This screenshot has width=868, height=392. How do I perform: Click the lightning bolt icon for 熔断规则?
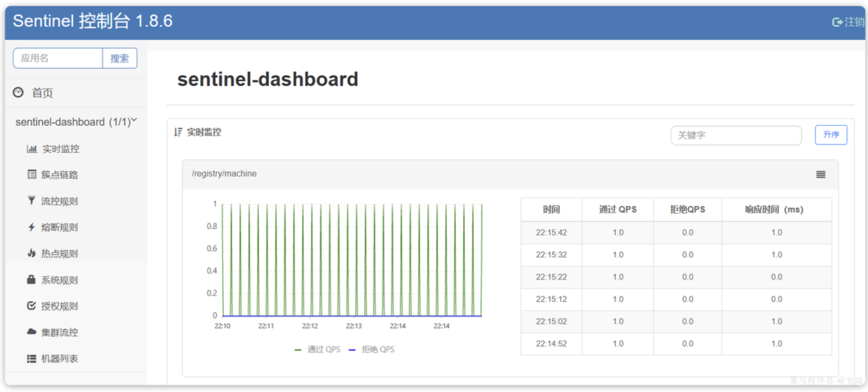click(32, 227)
